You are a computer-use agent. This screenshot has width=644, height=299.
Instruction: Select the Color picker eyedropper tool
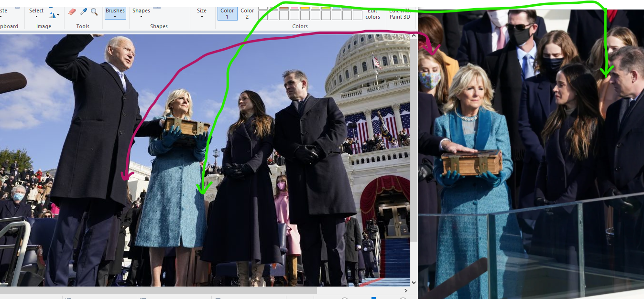(x=83, y=11)
